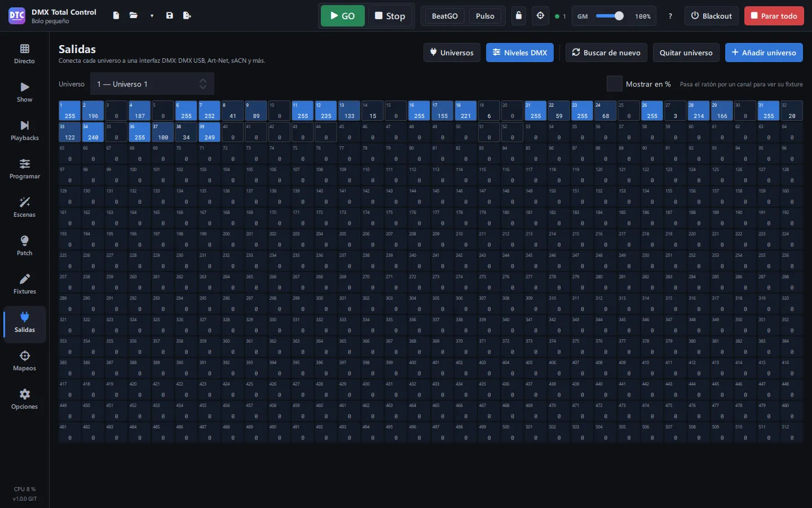Switch to the Niveles DMX tab
Viewport: 812px width, 508px height.
(520, 52)
